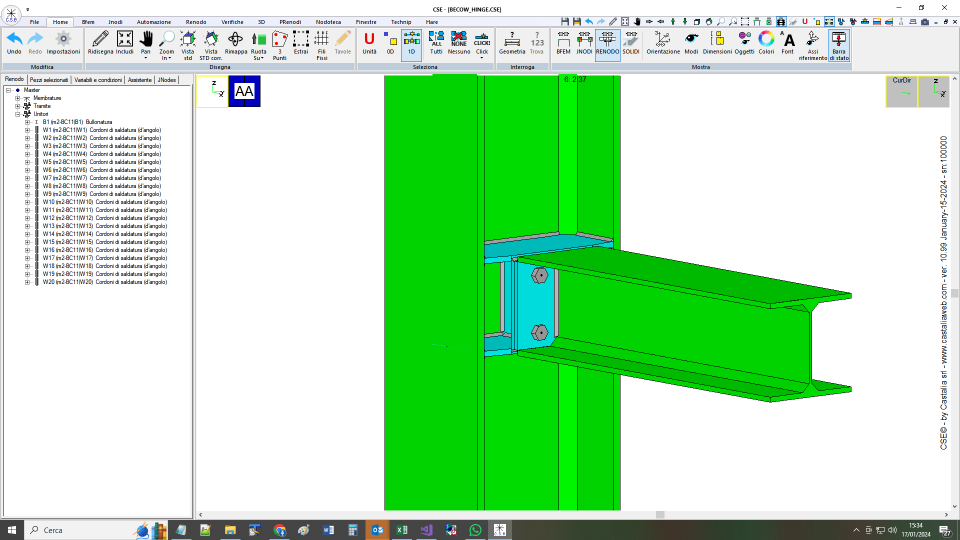Toggle Fili Fissi grid tool
Screen dimensions: 960x540
coord(321,45)
